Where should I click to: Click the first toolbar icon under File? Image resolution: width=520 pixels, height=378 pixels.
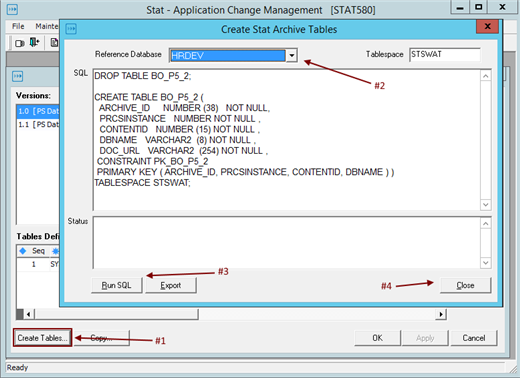click(x=19, y=43)
